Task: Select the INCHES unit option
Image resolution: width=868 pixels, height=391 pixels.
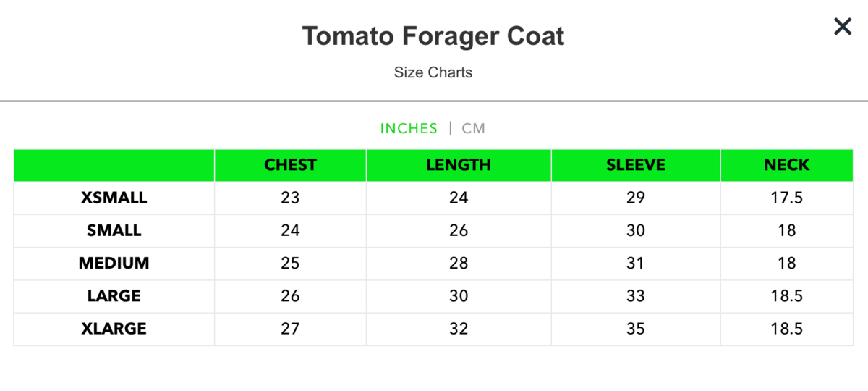Action: [409, 128]
